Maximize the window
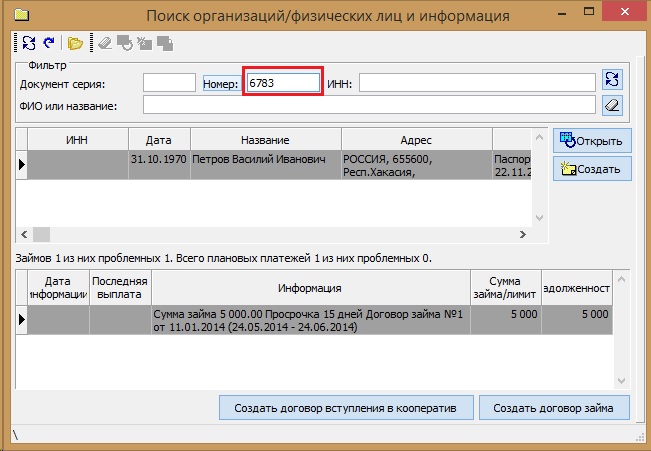651x451 pixels. click(589, 12)
